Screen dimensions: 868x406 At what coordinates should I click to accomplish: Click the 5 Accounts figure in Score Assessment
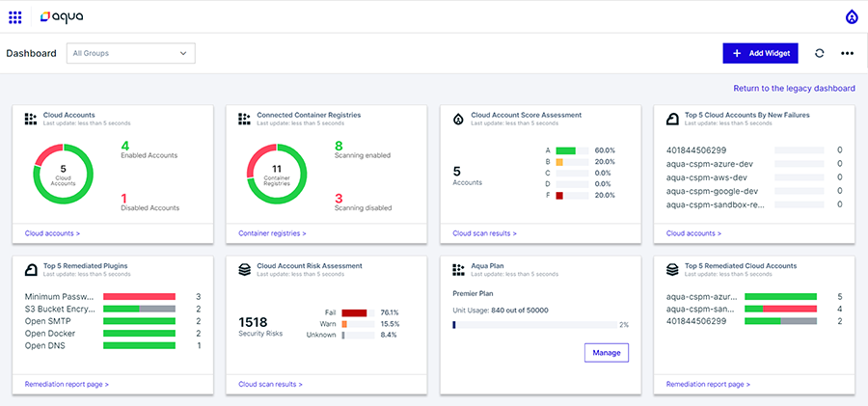[x=457, y=172]
